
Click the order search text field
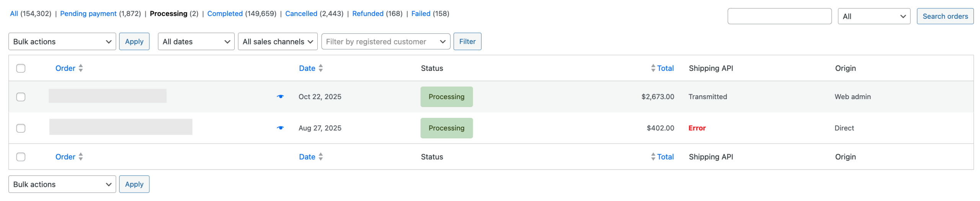point(779,16)
